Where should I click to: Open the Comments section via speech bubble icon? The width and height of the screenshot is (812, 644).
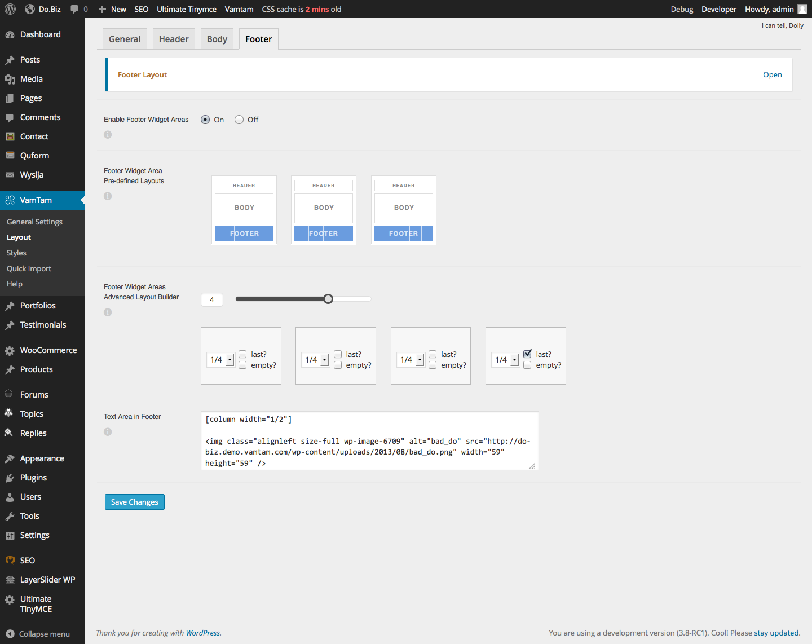[x=10, y=117]
